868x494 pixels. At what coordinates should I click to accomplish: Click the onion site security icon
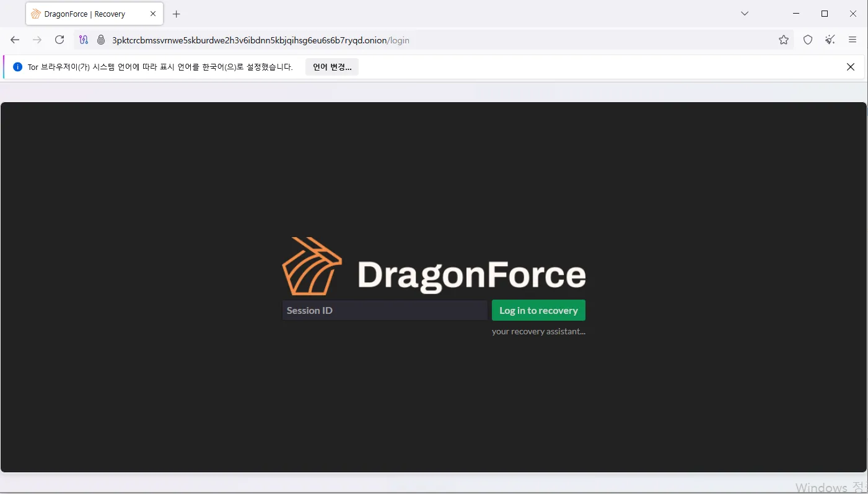(x=101, y=40)
